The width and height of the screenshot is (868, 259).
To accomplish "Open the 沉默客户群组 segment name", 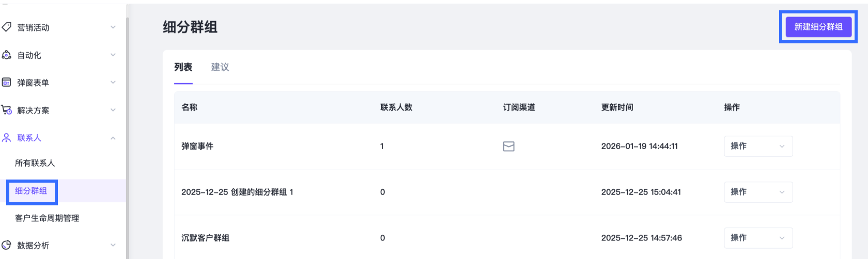I will [205, 238].
